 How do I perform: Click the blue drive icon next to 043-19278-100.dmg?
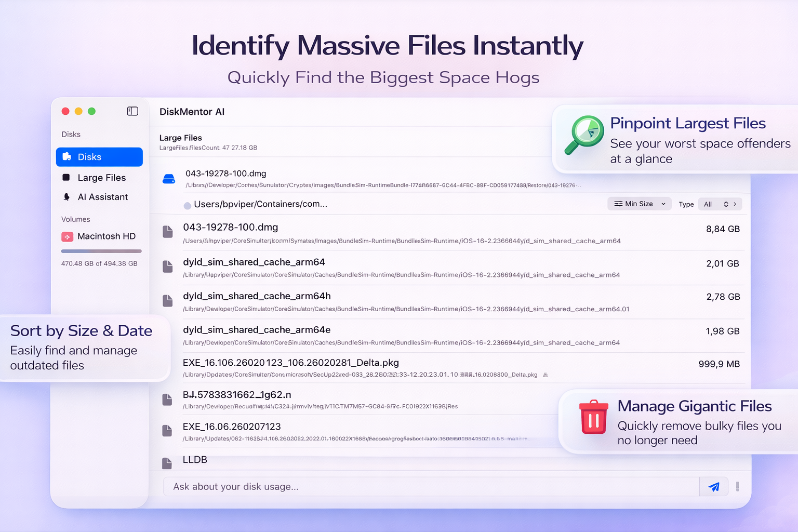[168, 178]
